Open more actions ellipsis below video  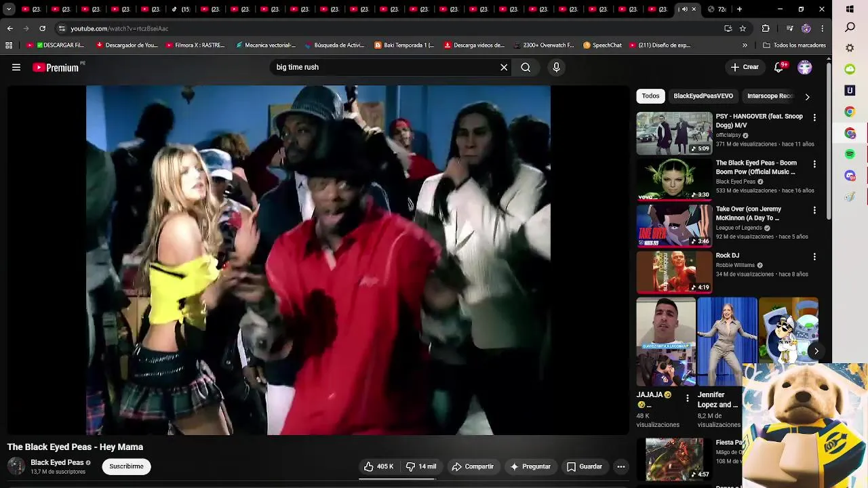pos(620,466)
